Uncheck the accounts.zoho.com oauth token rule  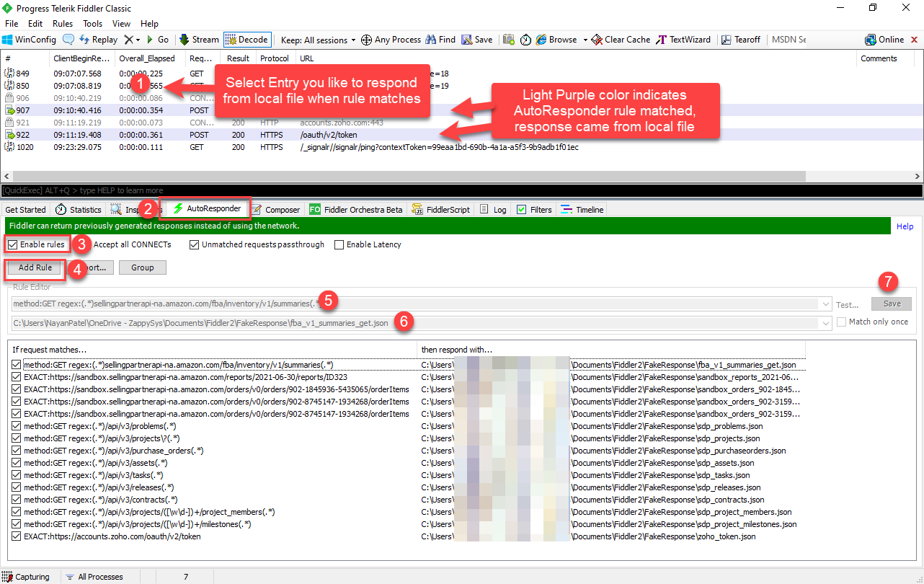tap(17, 536)
